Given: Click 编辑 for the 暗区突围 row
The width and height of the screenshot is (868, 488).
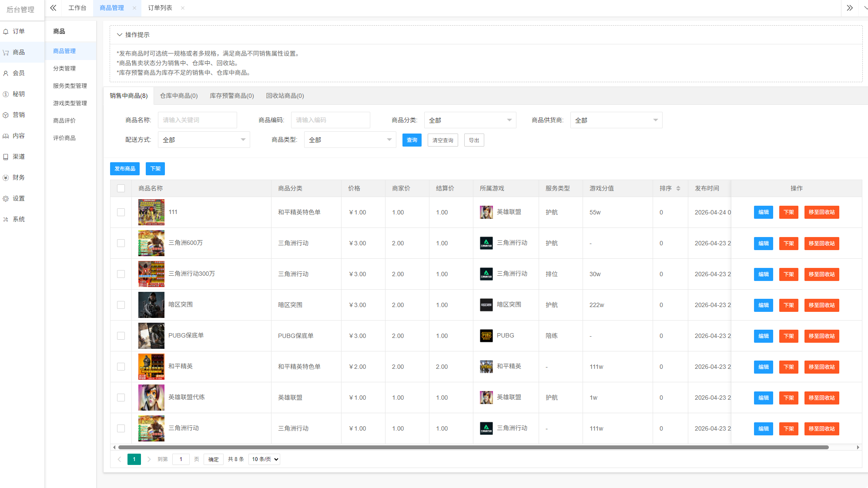Looking at the screenshot, I should click(x=764, y=305).
